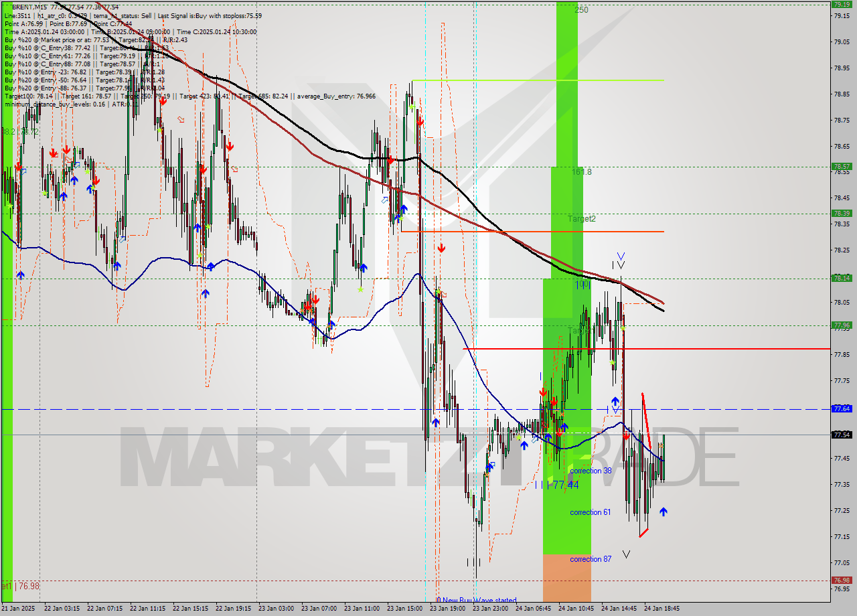This screenshot has height=616, width=857.
Task: Select the current price 77.54 tag
Action: click(841, 435)
